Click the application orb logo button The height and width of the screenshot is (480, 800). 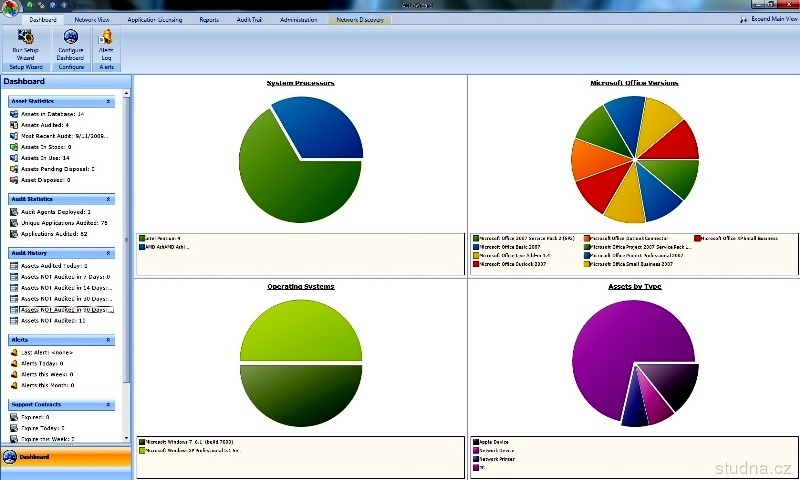[x=10, y=9]
